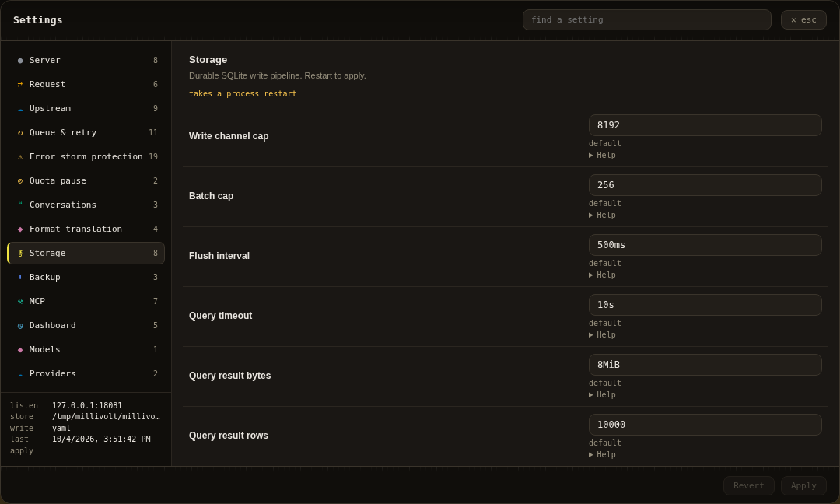The width and height of the screenshot is (840, 504).
Task: Click the Quota pause circle icon
Action: coord(20,181)
